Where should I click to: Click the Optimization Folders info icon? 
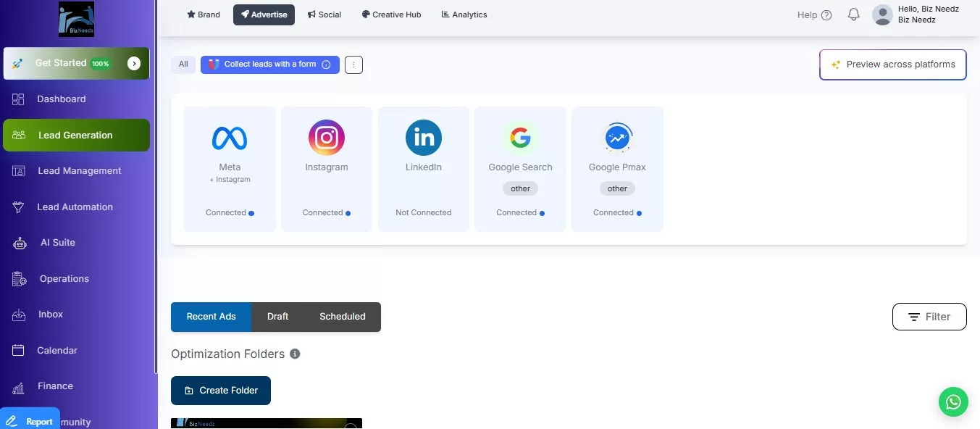pos(295,354)
